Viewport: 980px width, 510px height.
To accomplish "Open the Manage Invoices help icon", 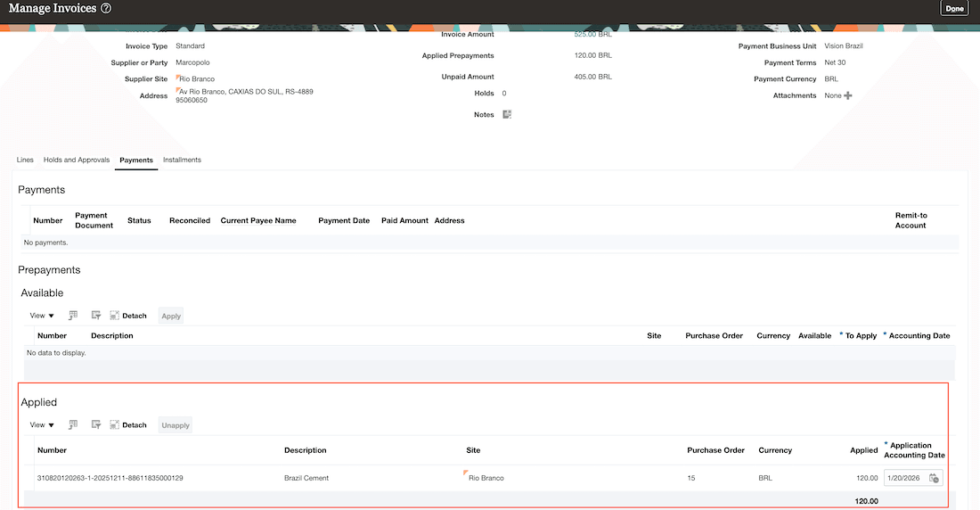I will tap(106, 8).
